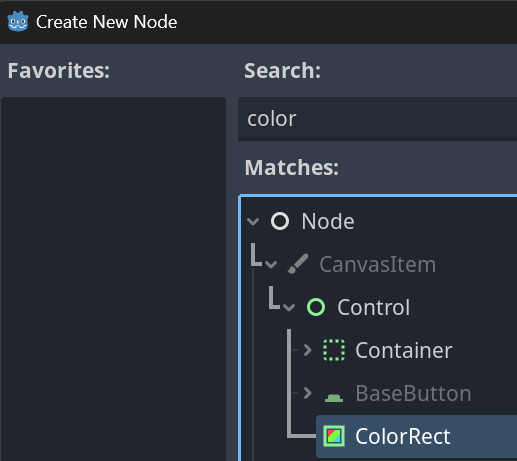
Task: Expand the Container branch
Action: click(x=307, y=350)
